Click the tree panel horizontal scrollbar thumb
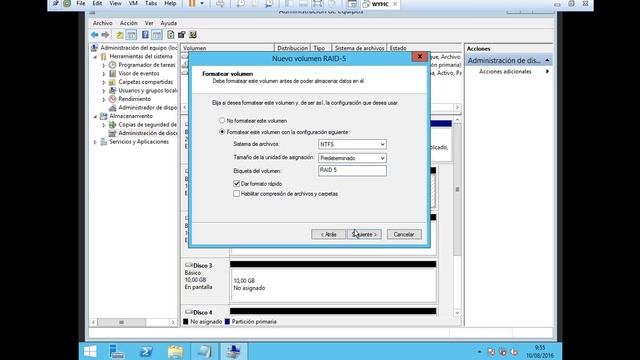Screen dimensions: 640x360 tap(121, 322)
